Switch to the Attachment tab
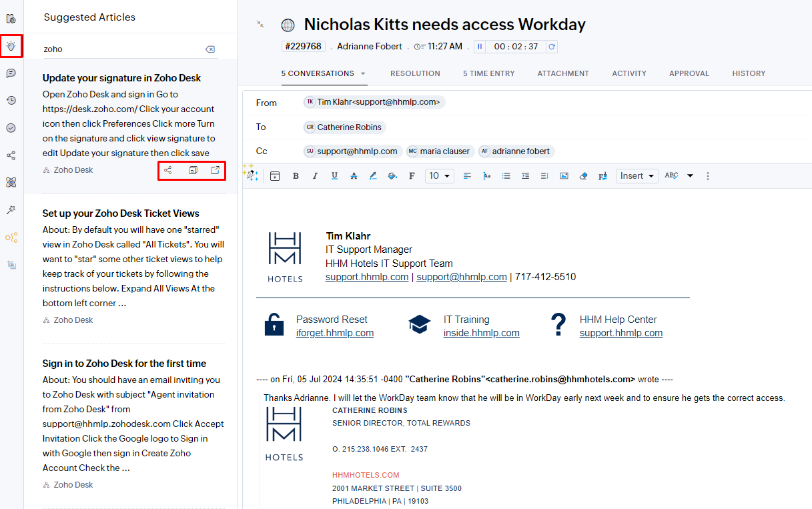 point(563,73)
